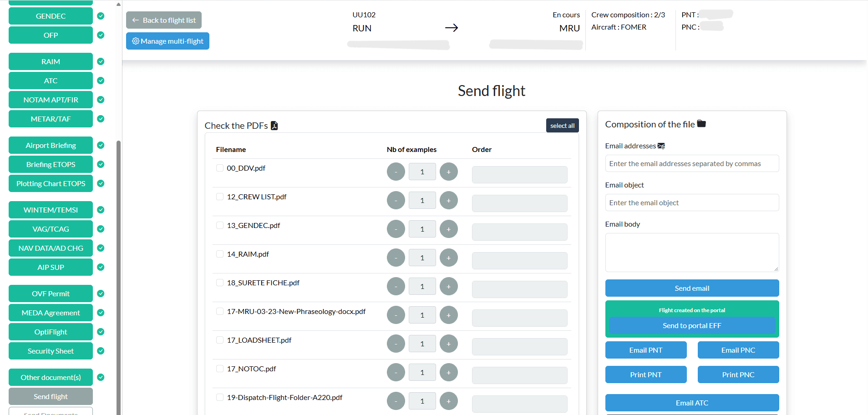
Task: Click the select all button
Action: [562, 126]
